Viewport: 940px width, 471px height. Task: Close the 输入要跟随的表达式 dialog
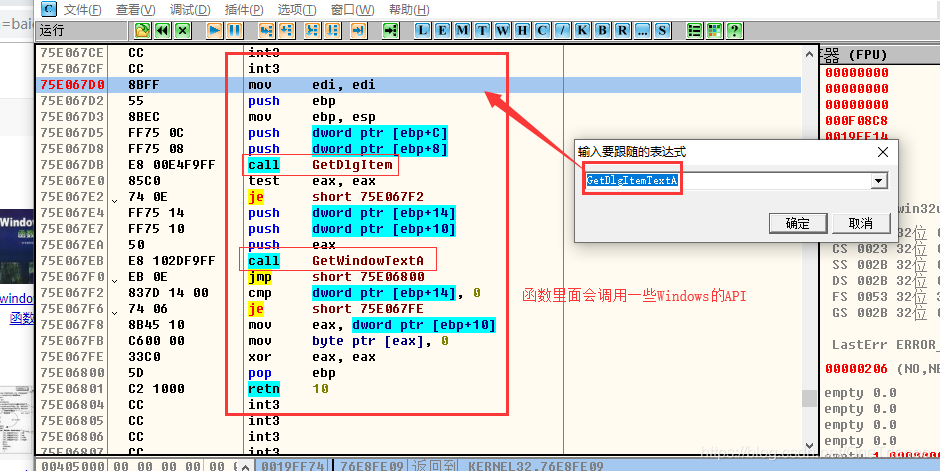(883, 152)
